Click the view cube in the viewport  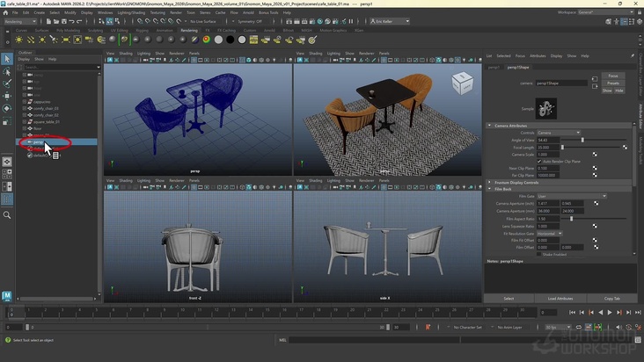coord(461,83)
